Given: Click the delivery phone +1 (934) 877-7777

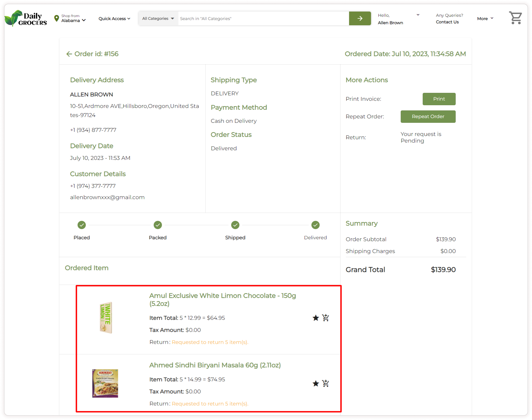Looking at the screenshot, I should (93, 130).
